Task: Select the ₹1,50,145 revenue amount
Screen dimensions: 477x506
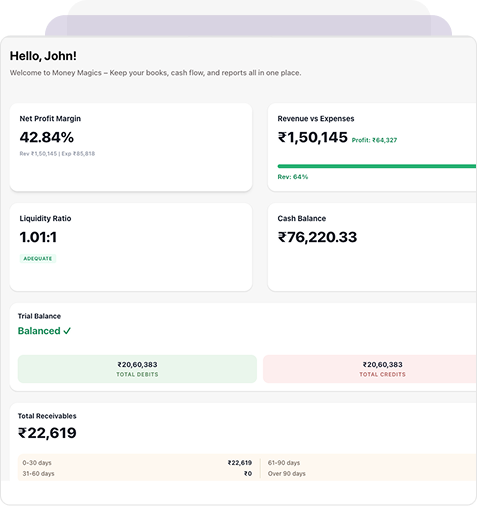Action: pyautogui.click(x=313, y=137)
